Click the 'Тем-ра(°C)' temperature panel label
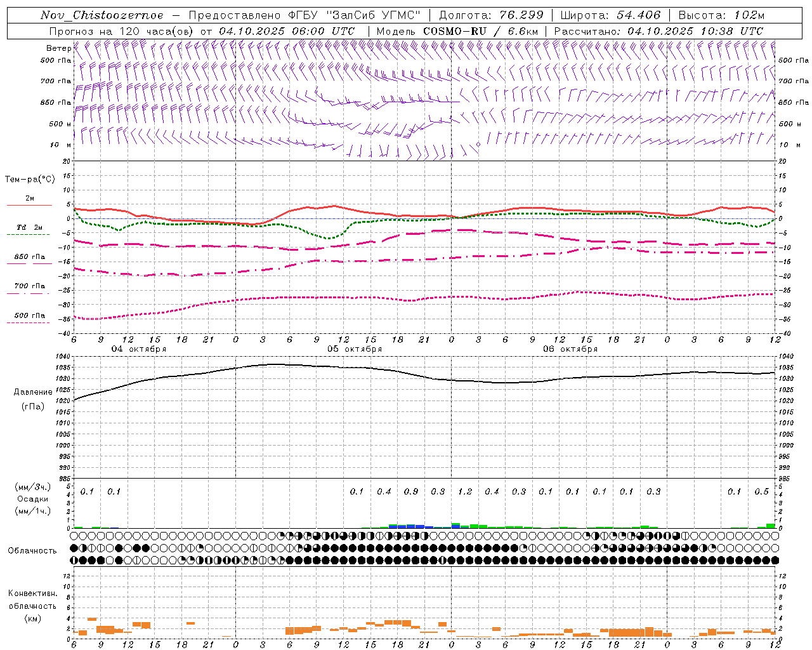Screen dimensions: 812x650 click(30, 180)
